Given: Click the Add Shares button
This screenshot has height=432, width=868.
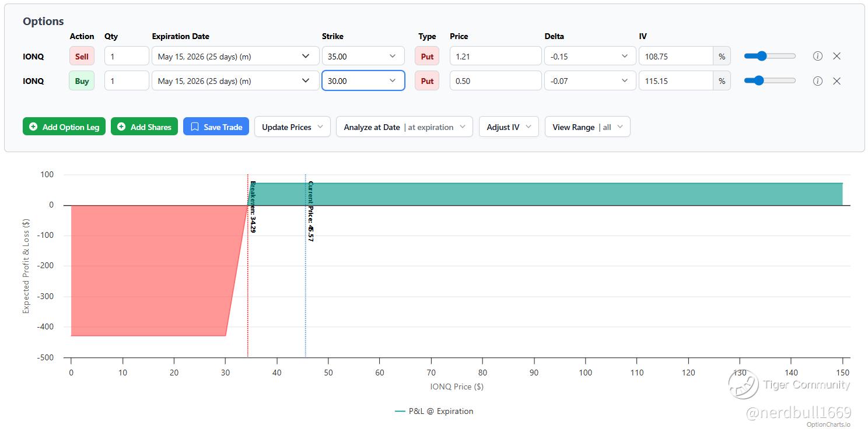Looking at the screenshot, I should pos(145,127).
